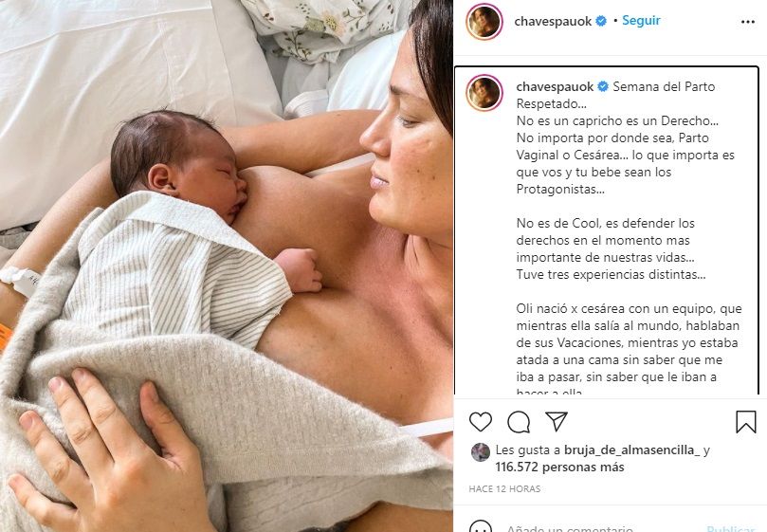Open bruja_de_almasencilla_ profile link

632,449
